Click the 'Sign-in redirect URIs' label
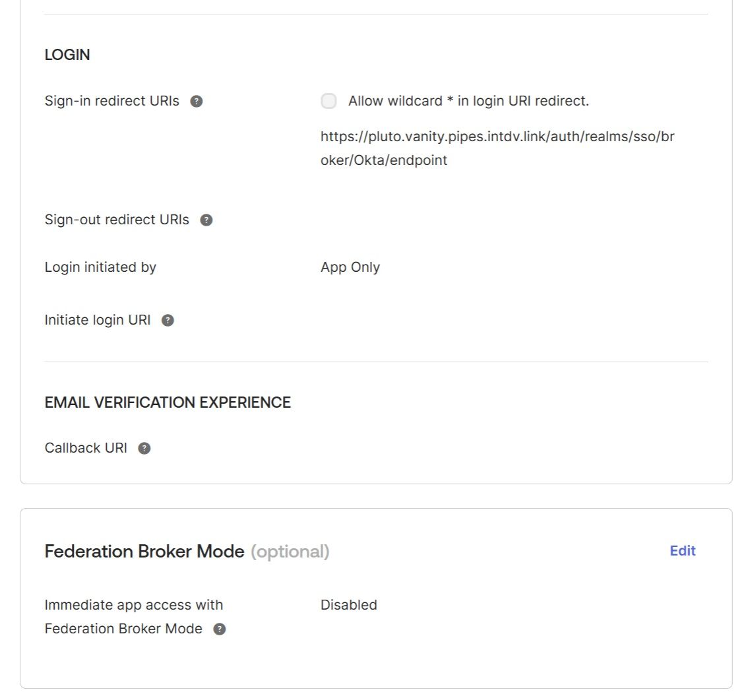The image size is (748, 700). 112,101
